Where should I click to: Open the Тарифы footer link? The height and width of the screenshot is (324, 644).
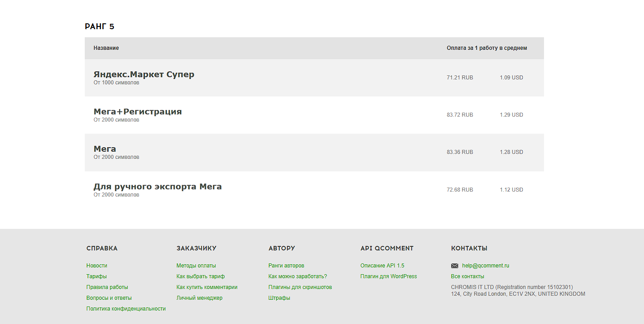click(x=96, y=276)
